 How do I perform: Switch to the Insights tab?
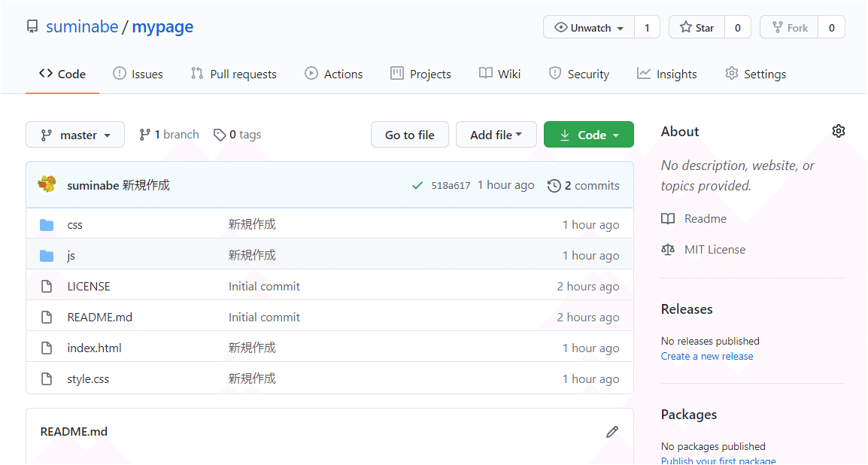point(667,74)
